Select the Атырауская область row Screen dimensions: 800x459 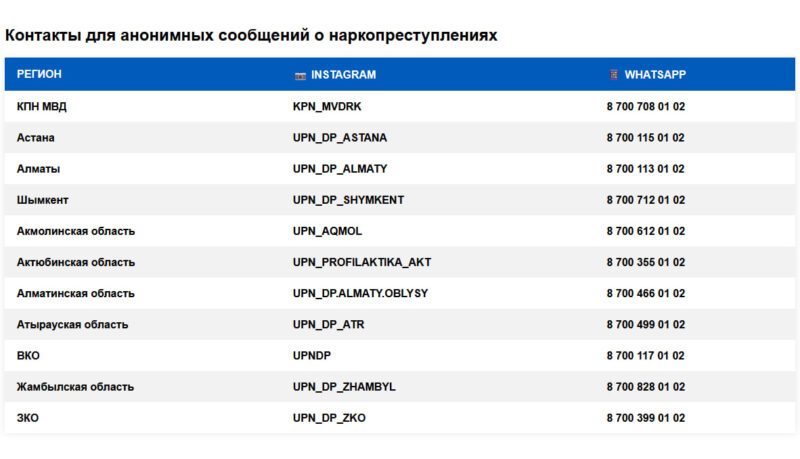click(399, 324)
